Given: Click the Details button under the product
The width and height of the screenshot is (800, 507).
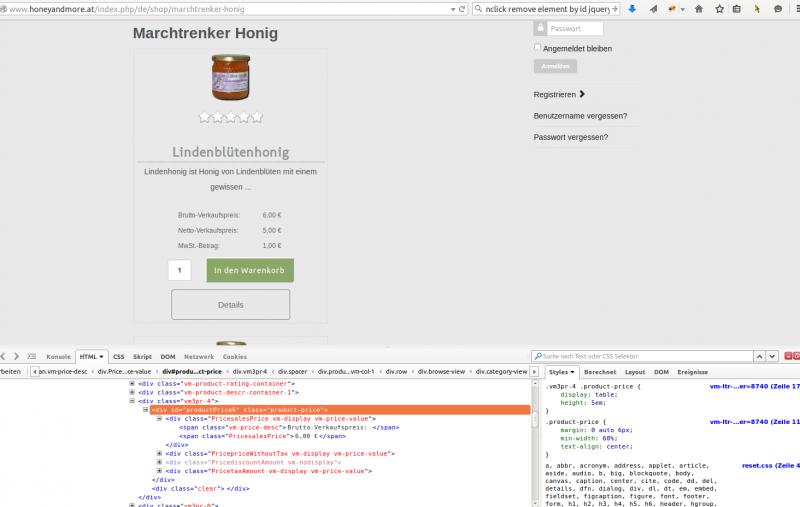Looking at the screenshot, I should (230, 304).
